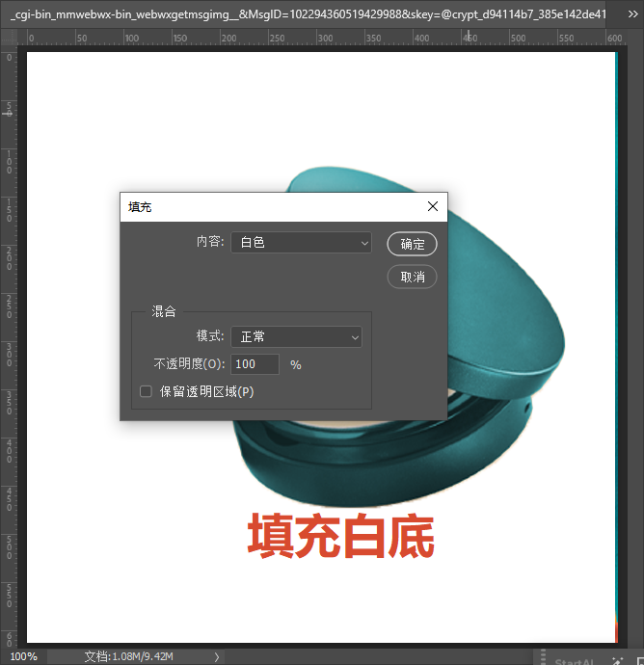Close the 填充 dialog with X
644x665 pixels.
click(x=432, y=206)
